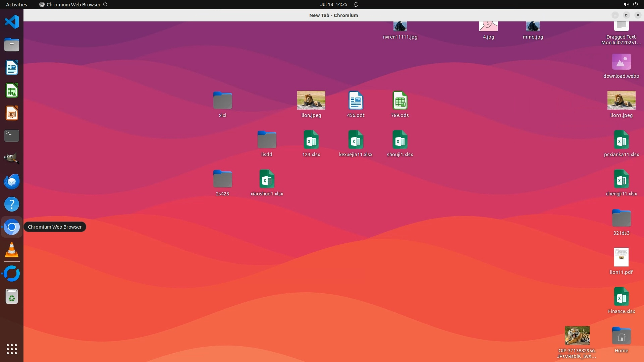Select the xixi folder on desktop
Image resolution: width=644 pixels, height=362 pixels.
point(222,101)
